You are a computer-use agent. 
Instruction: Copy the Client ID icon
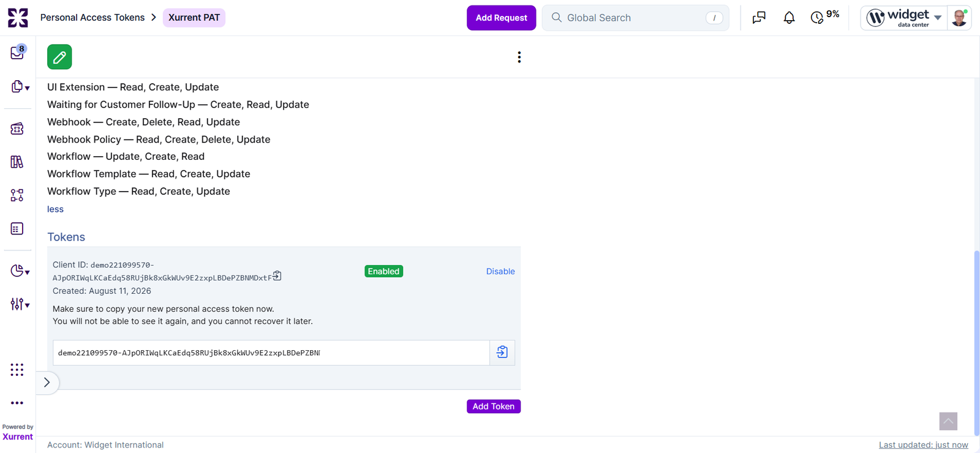pos(277,276)
